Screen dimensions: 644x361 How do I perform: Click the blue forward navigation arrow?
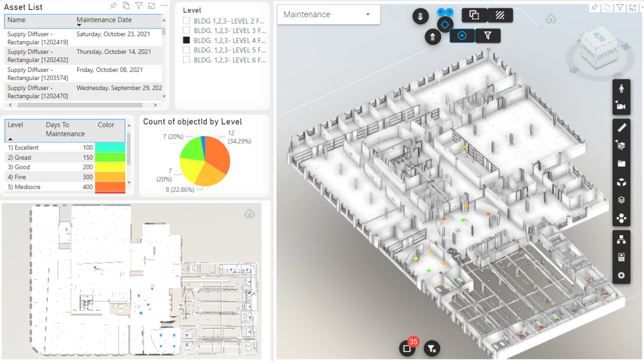point(449,11)
